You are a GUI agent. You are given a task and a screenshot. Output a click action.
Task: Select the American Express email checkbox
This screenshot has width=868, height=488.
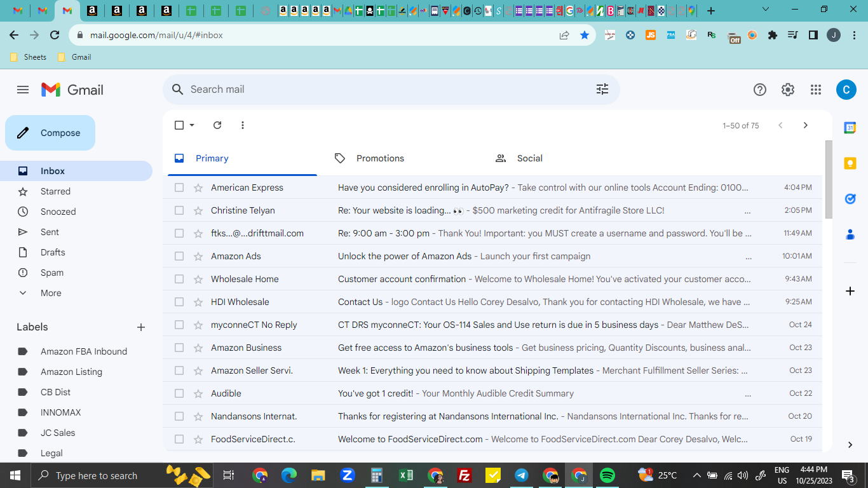(179, 187)
